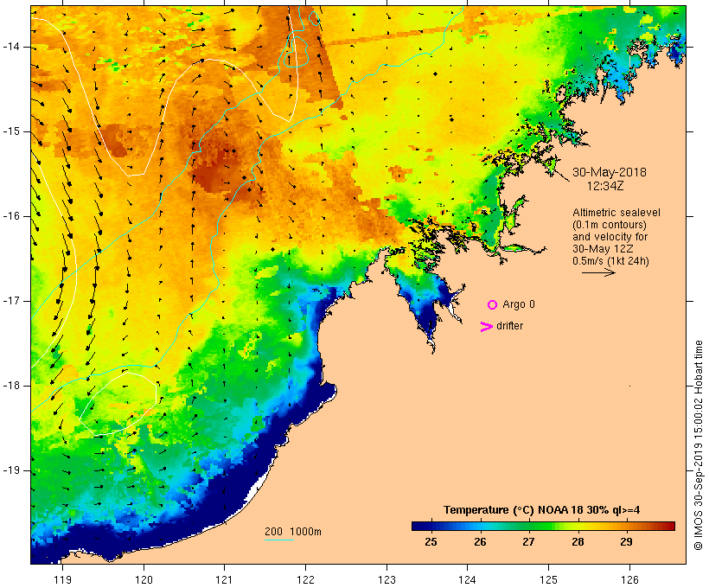Click the latitude label -14
The height and width of the screenshot is (588, 709).
(x=10, y=47)
